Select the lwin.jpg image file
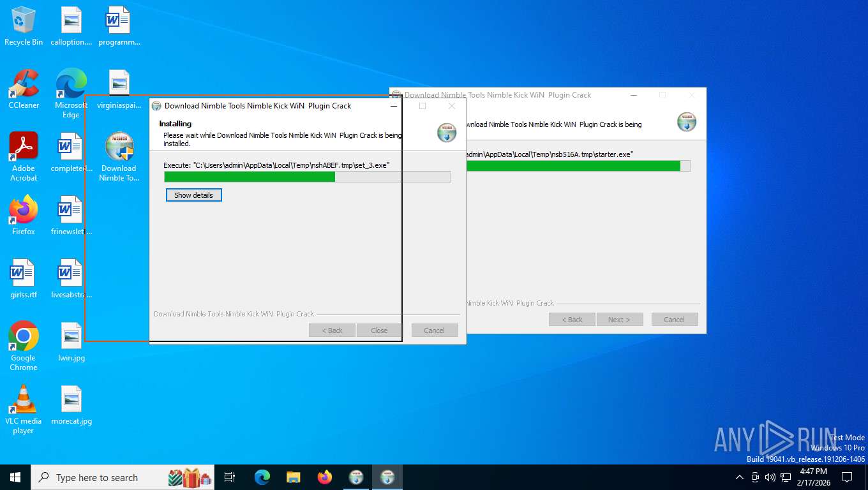 coord(71,342)
